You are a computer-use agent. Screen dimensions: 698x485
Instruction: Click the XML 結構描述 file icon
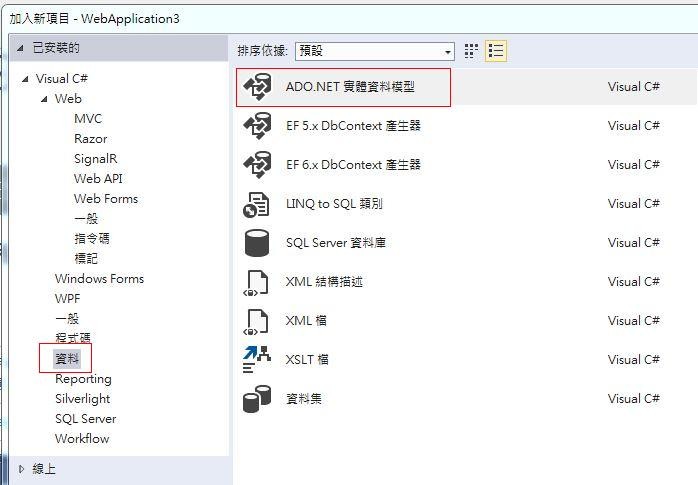click(x=256, y=283)
